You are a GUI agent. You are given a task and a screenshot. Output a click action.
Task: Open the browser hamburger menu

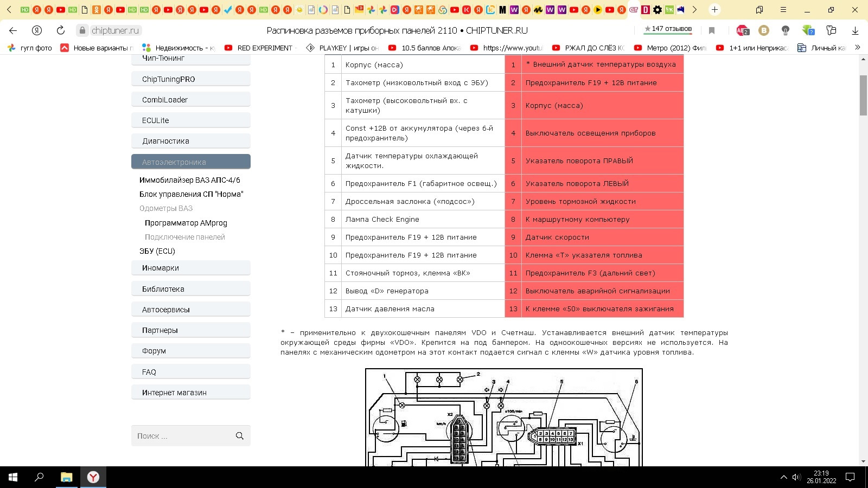[783, 10]
